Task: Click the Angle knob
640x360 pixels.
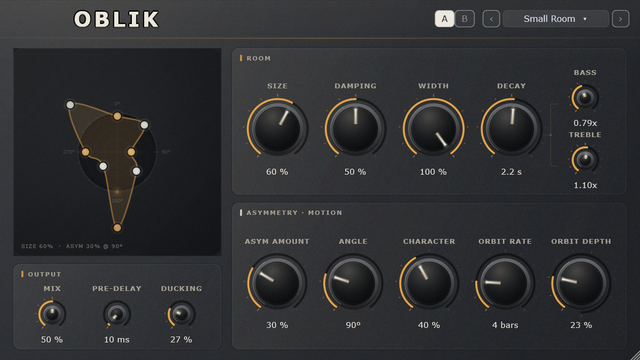Action: 353,282
